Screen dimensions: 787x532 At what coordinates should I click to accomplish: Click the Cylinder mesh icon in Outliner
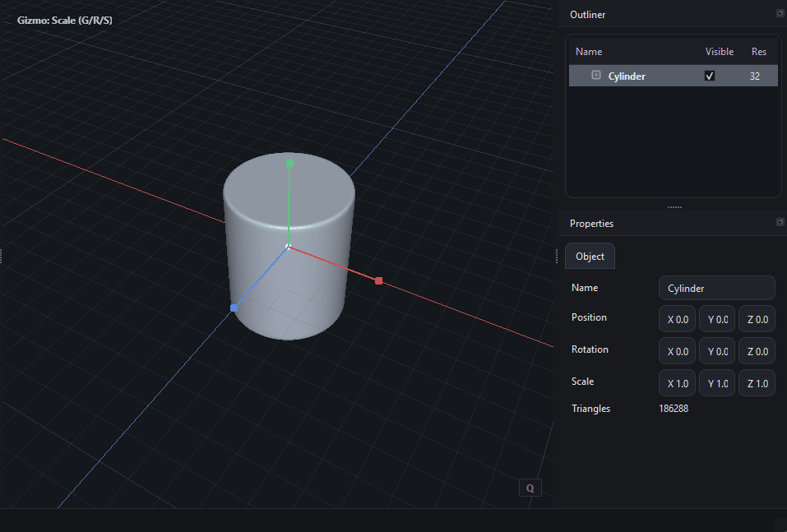pos(596,76)
